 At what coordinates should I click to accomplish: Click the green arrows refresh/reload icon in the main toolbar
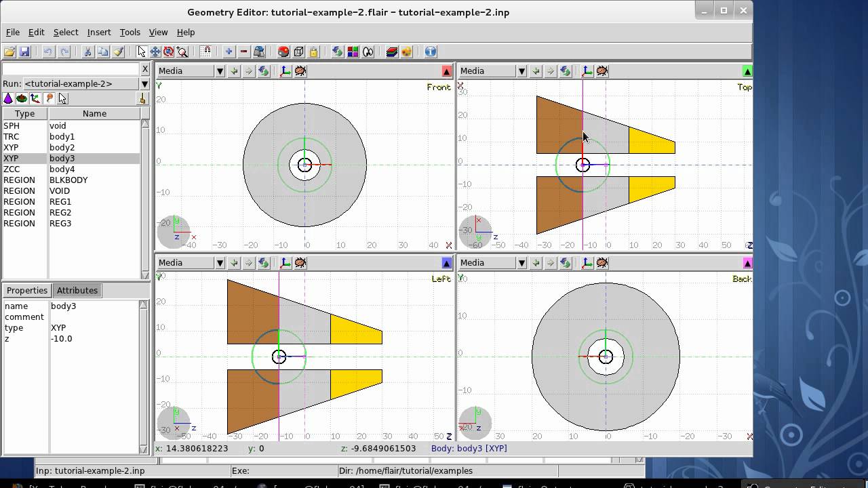click(337, 52)
